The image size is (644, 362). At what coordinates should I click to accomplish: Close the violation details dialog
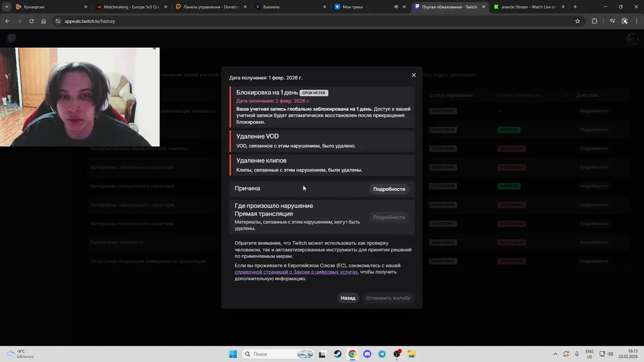(414, 75)
